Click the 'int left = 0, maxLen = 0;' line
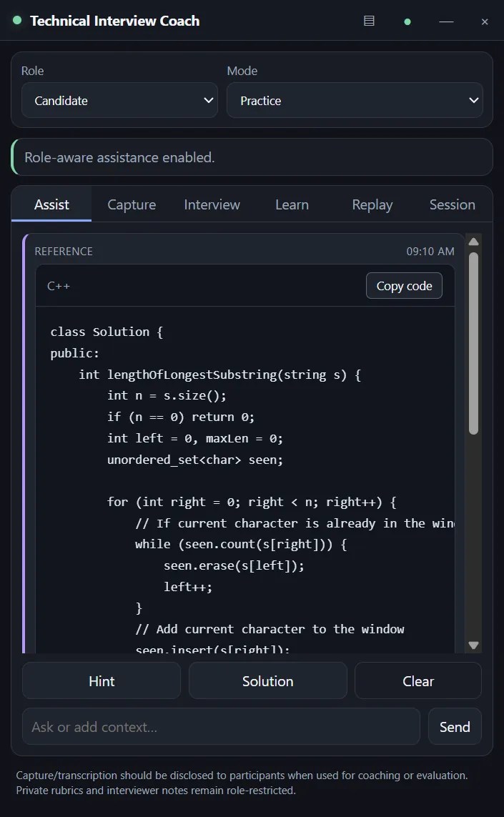 [195, 438]
